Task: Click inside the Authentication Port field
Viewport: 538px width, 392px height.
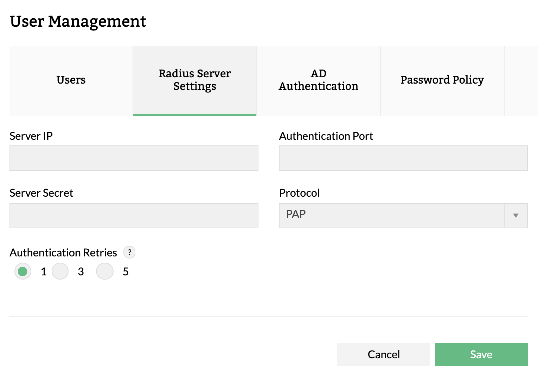Action: 403,158
